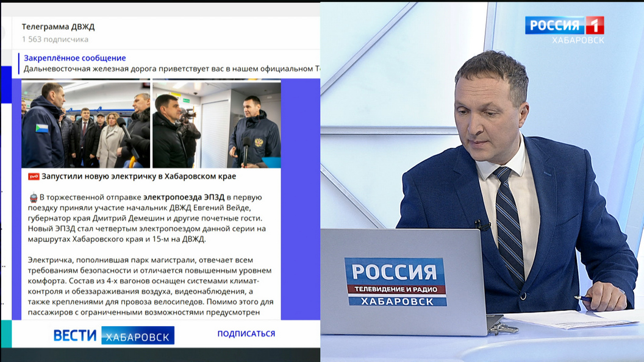Image resolution: width=644 pixels, height=362 pixels.
Task: Click the "1 563 подписчика" subscriber count
Action: pos(55,40)
